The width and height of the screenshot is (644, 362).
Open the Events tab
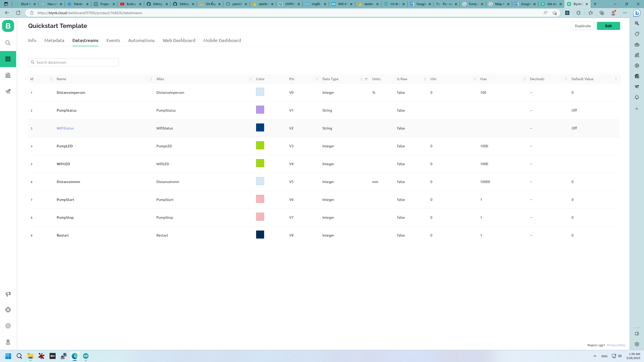[113, 40]
